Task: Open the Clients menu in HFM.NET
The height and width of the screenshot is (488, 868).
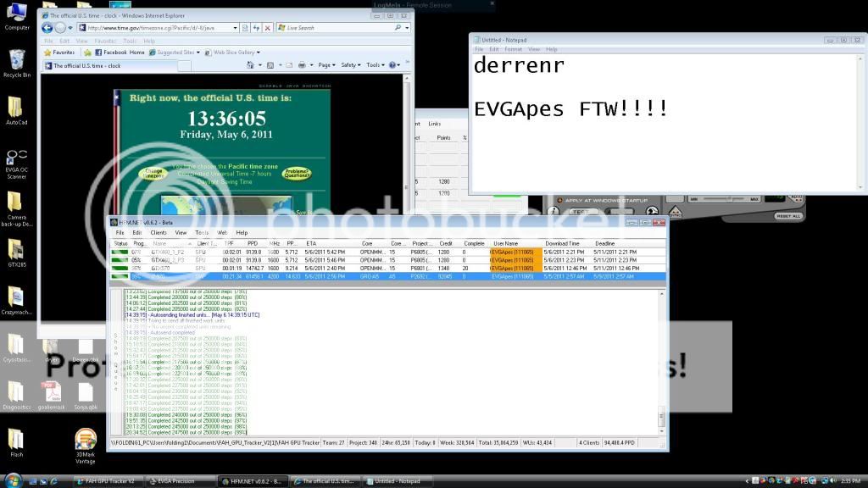Action: [x=159, y=232]
